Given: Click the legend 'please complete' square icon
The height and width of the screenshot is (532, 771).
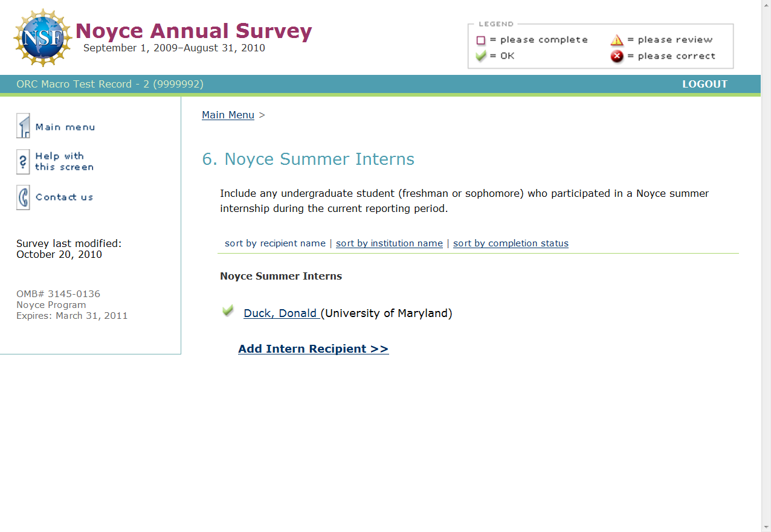Looking at the screenshot, I should (x=481, y=40).
